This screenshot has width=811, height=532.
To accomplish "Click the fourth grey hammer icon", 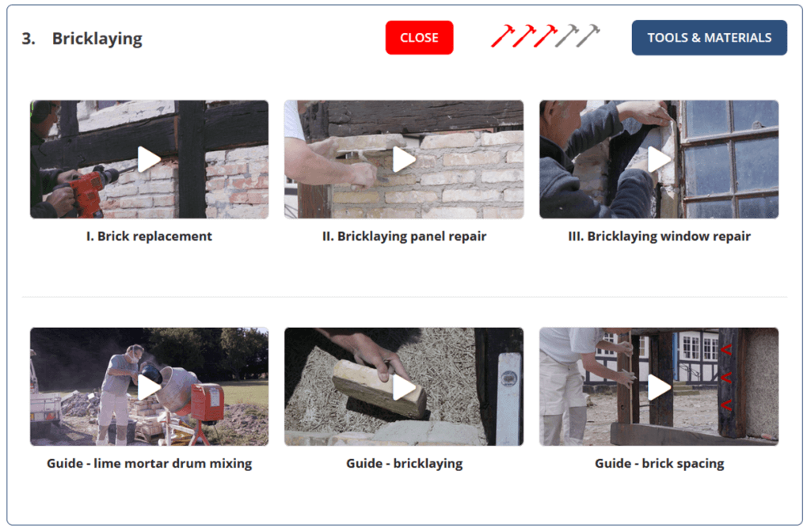I will [x=566, y=36].
